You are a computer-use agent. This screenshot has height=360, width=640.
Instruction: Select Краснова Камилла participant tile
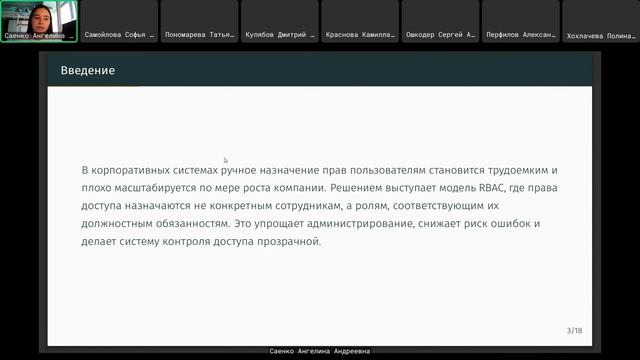click(360, 21)
